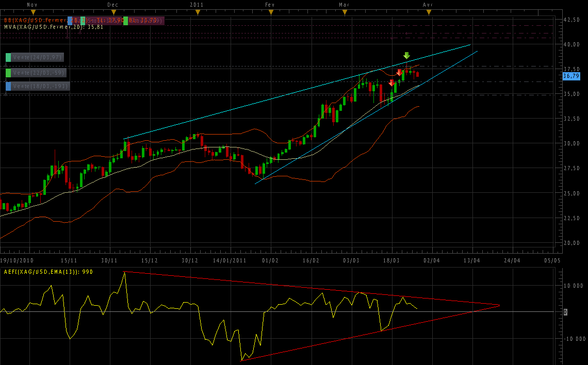The height and width of the screenshot is (365, 588).
Task: Click the zero level marker on AEF axis
Action: [x=565, y=312]
